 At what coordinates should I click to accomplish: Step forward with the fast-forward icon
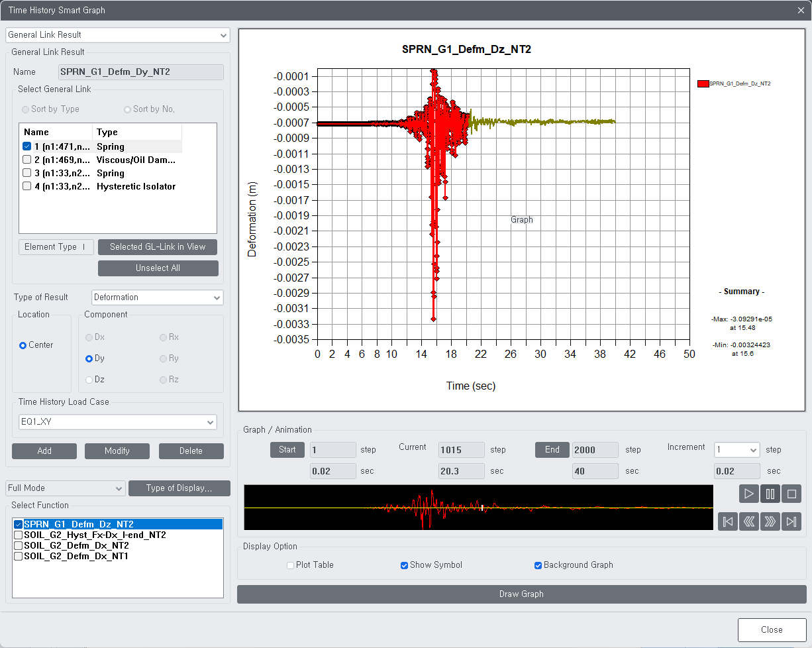tap(770, 521)
